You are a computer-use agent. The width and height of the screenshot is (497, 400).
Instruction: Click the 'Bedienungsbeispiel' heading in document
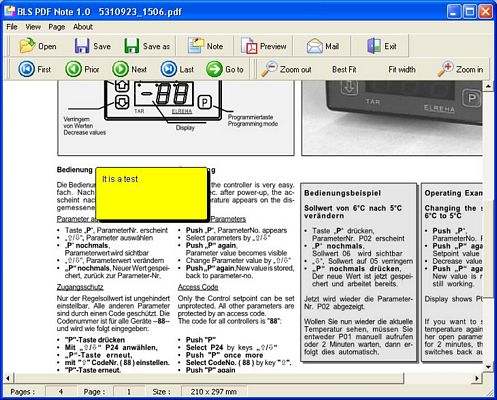pyautogui.click(x=342, y=193)
